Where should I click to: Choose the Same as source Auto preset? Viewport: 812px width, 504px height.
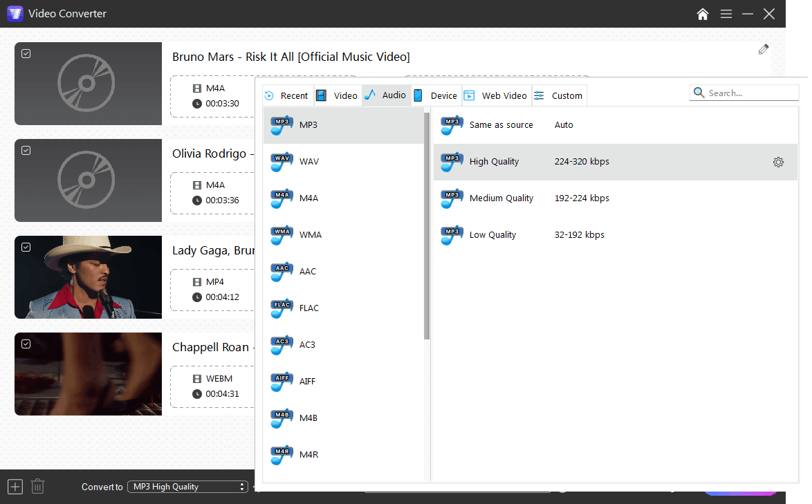pos(615,125)
